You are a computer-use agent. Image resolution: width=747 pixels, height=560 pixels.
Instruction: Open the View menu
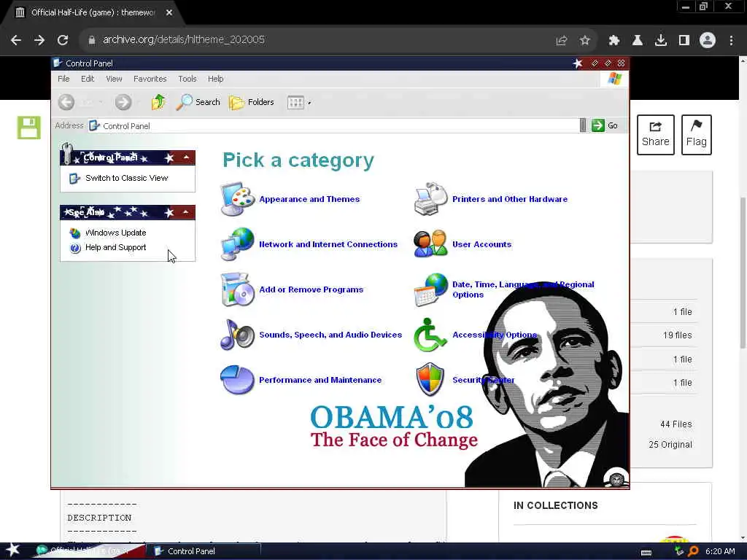coord(114,79)
